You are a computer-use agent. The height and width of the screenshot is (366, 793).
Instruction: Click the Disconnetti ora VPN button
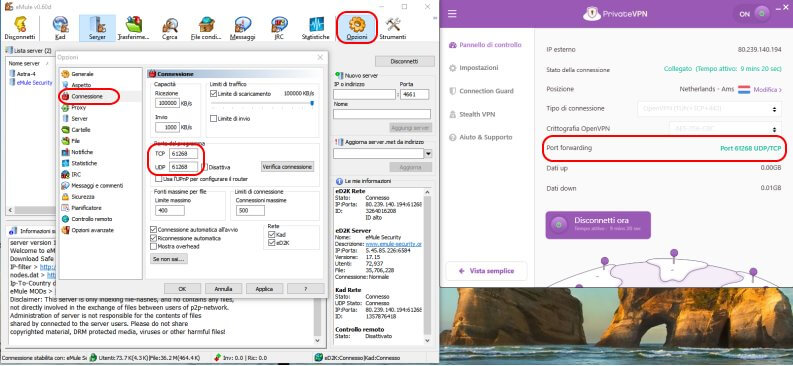click(598, 224)
